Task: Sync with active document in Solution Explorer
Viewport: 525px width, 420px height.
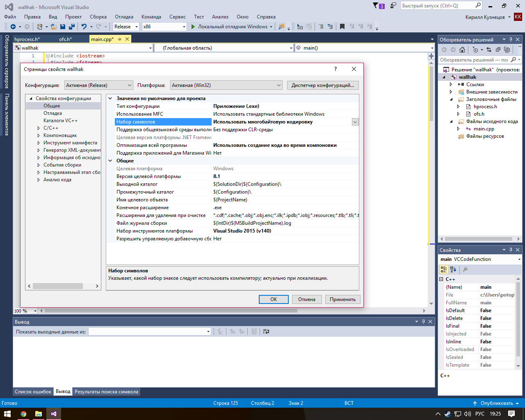Action: point(489,50)
